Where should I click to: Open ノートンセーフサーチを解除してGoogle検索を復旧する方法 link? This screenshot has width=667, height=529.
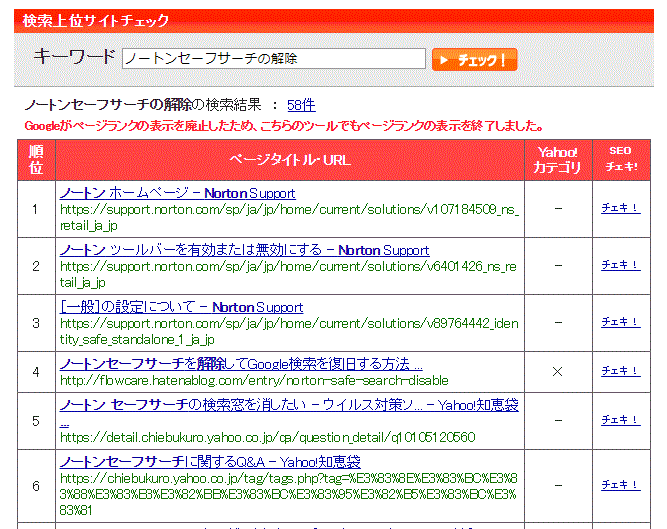tap(241, 364)
